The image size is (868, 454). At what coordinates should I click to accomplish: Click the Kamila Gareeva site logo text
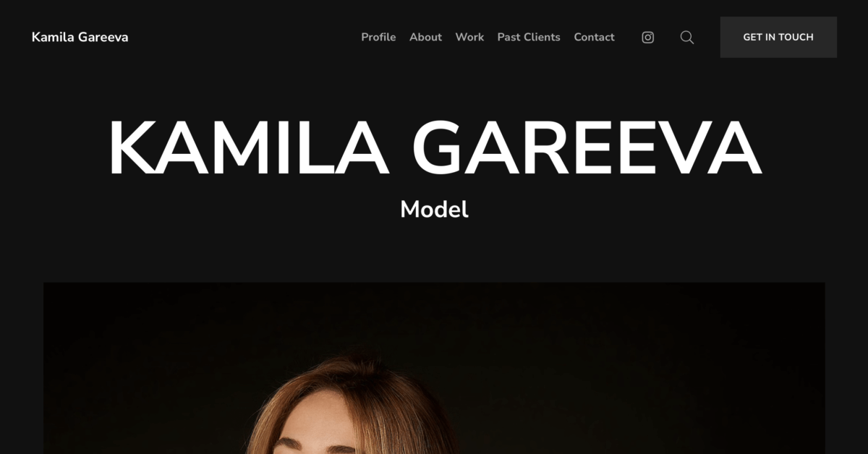(x=80, y=37)
